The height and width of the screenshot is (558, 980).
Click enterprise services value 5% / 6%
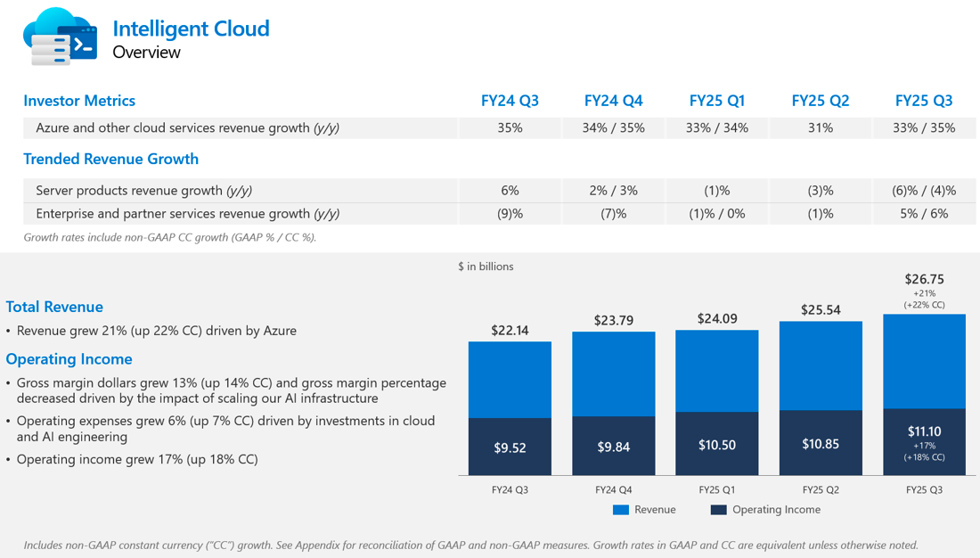[924, 214]
